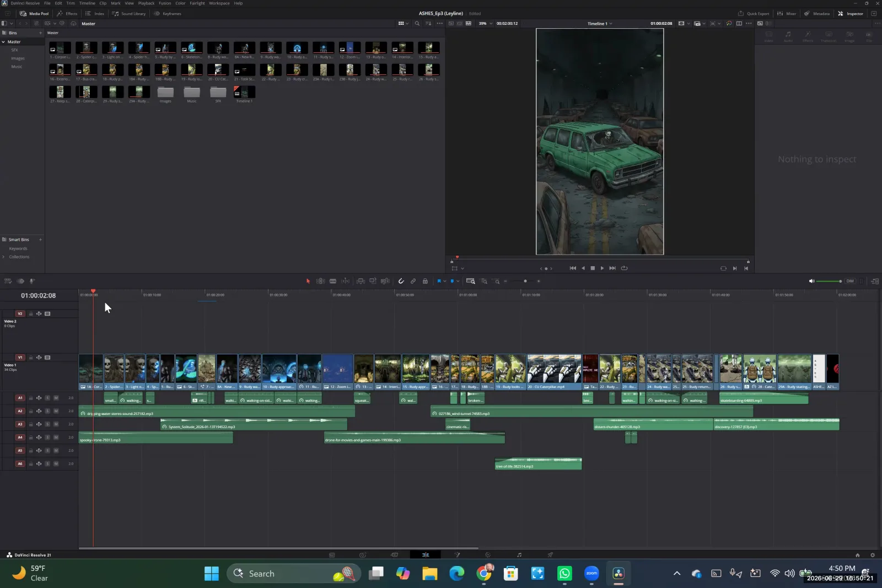Click the Full Extent Zoom icon

pos(470,281)
